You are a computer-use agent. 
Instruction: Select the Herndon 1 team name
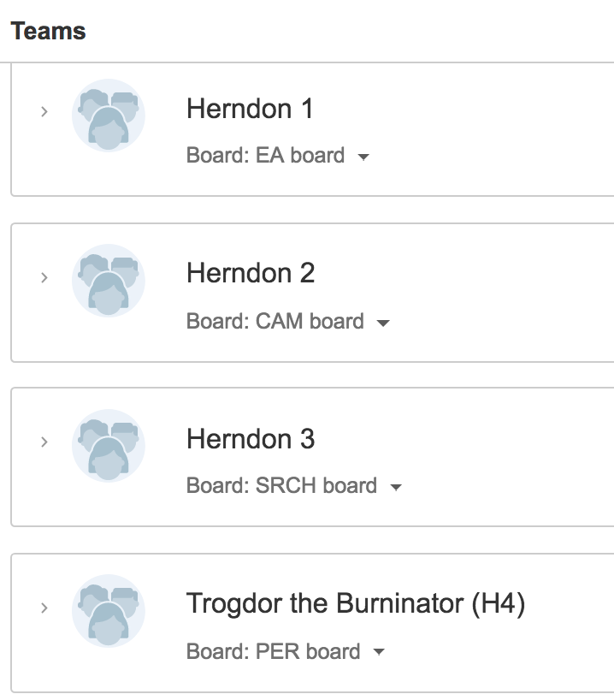click(x=250, y=109)
